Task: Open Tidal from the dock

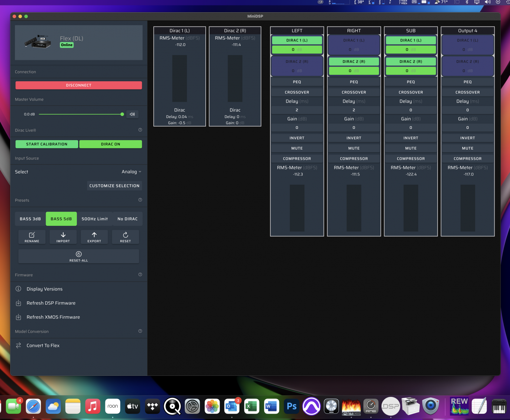Action: pyautogui.click(x=152, y=406)
